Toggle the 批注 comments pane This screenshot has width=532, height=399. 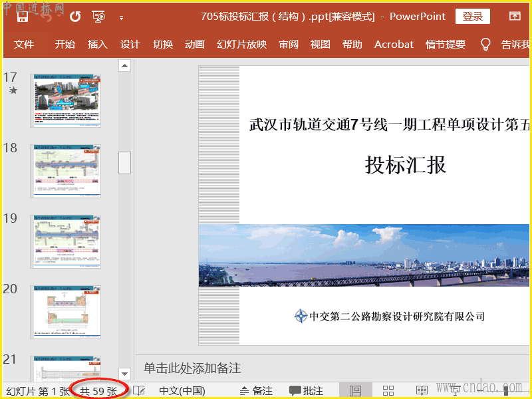(x=306, y=390)
